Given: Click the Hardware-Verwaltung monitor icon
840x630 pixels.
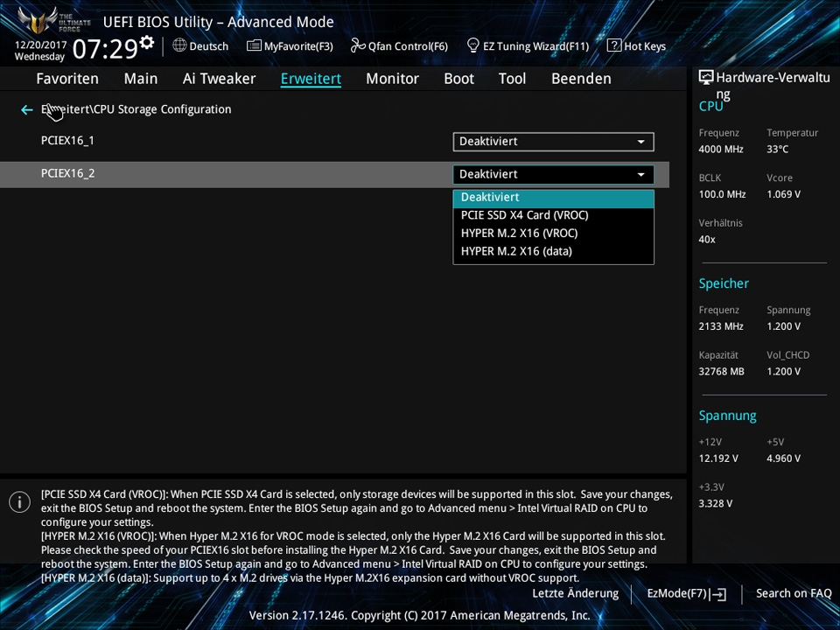Looking at the screenshot, I should (706, 77).
